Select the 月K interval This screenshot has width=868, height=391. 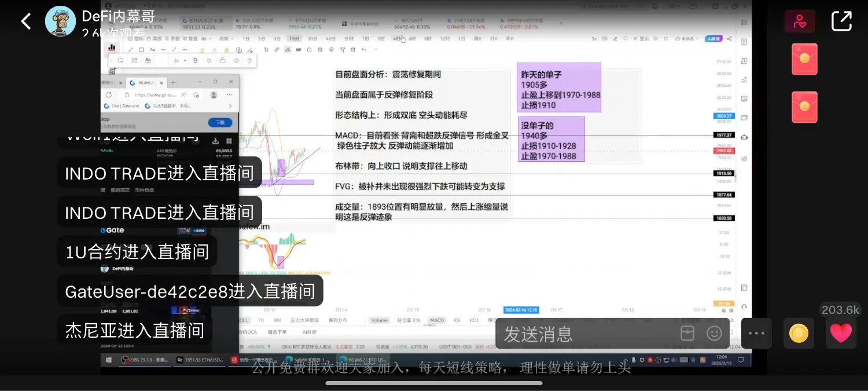click(x=494, y=39)
